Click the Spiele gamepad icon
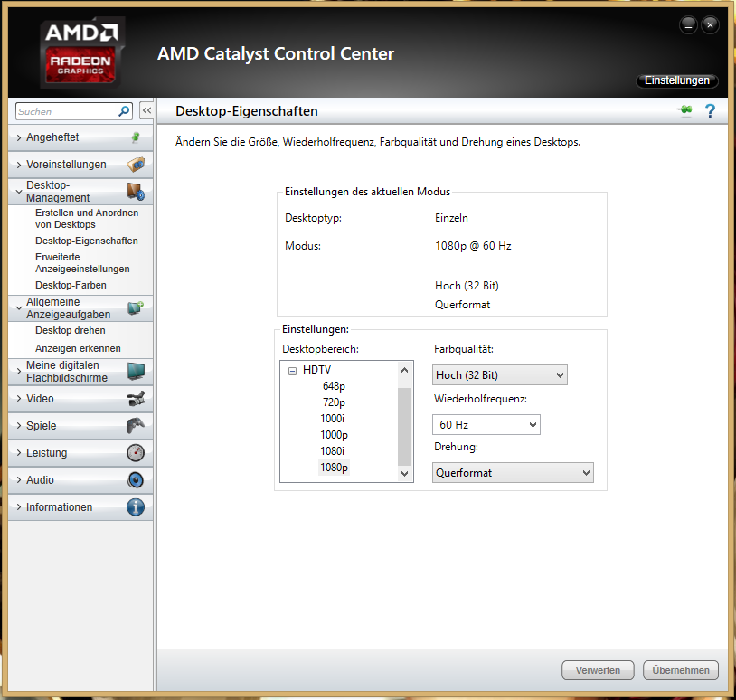The image size is (736, 700). [136, 425]
